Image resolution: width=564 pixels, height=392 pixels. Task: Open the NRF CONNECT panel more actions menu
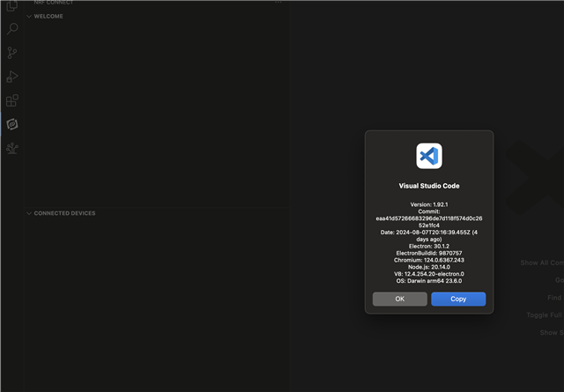pos(278,2)
